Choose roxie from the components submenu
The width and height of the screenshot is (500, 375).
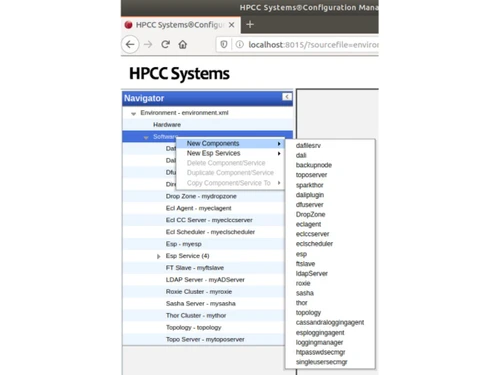click(303, 283)
